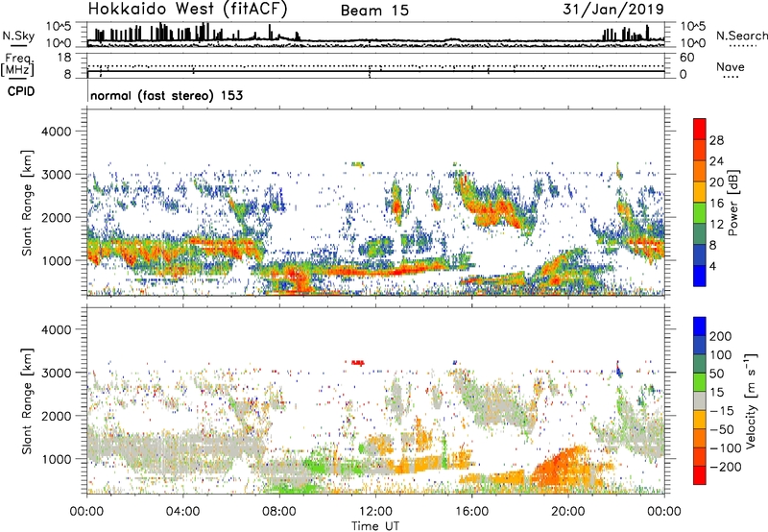
Task: Click the power colorbar value '28'
Action: point(716,140)
